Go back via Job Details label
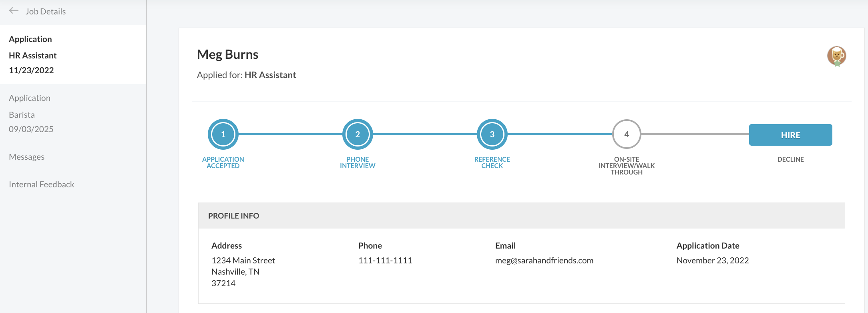868x313 pixels. point(46,12)
